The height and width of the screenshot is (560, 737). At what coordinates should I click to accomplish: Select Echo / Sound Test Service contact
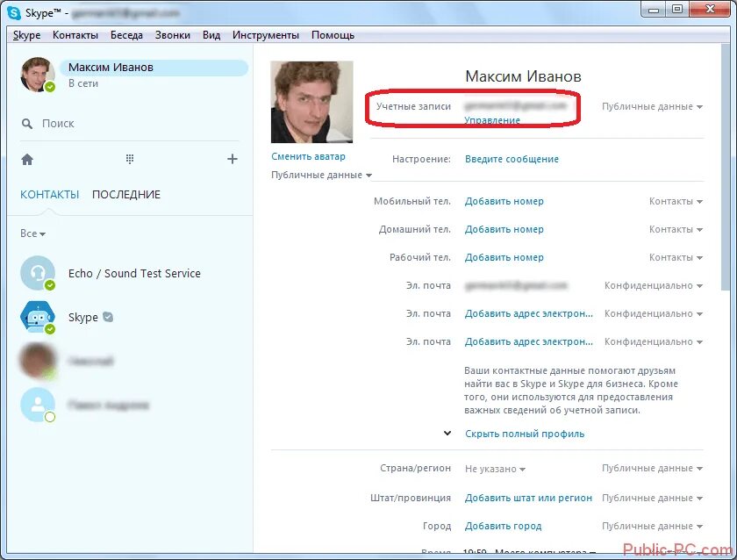134,273
